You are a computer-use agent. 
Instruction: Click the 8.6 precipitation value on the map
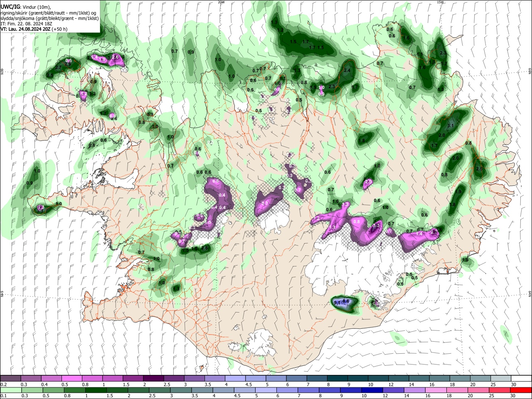coord(346,300)
